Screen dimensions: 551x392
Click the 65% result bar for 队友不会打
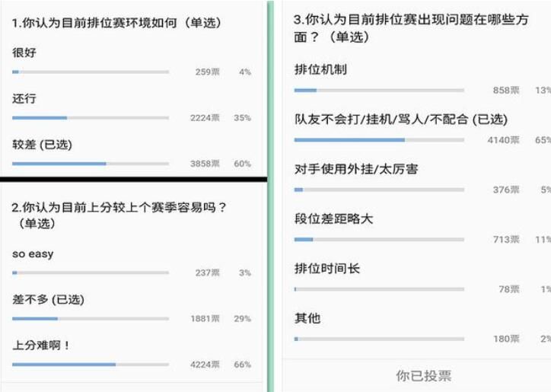[x=379, y=140]
